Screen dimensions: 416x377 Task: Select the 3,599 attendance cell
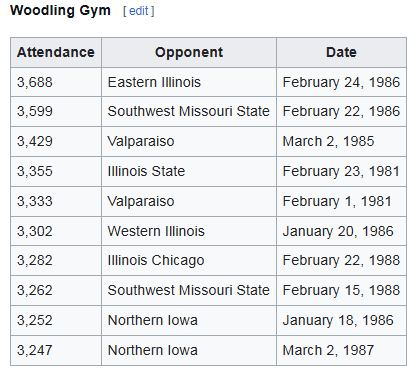click(x=56, y=112)
